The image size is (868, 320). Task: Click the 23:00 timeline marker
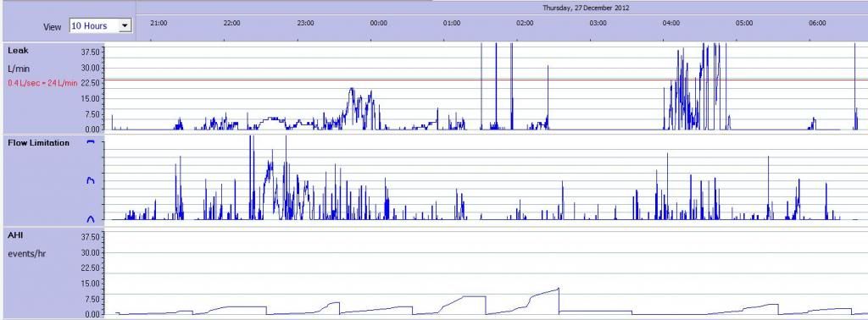(x=305, y=23)
